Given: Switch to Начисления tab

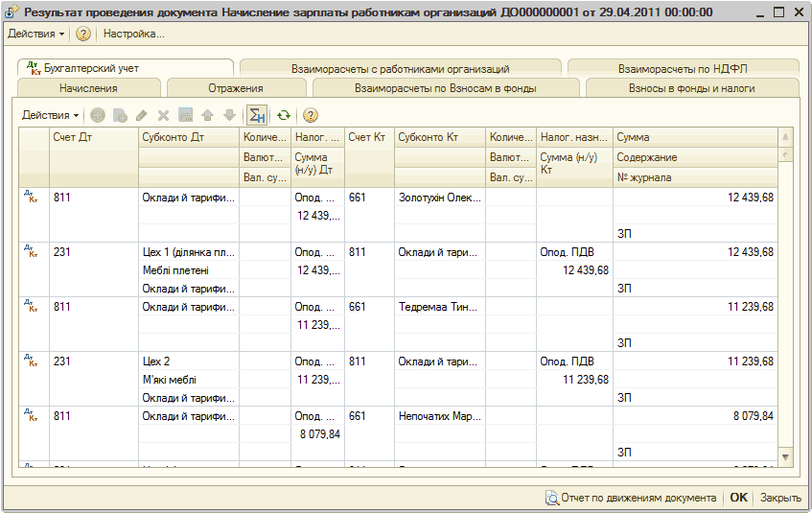Looking at the screenshot, I should [88, 88].
